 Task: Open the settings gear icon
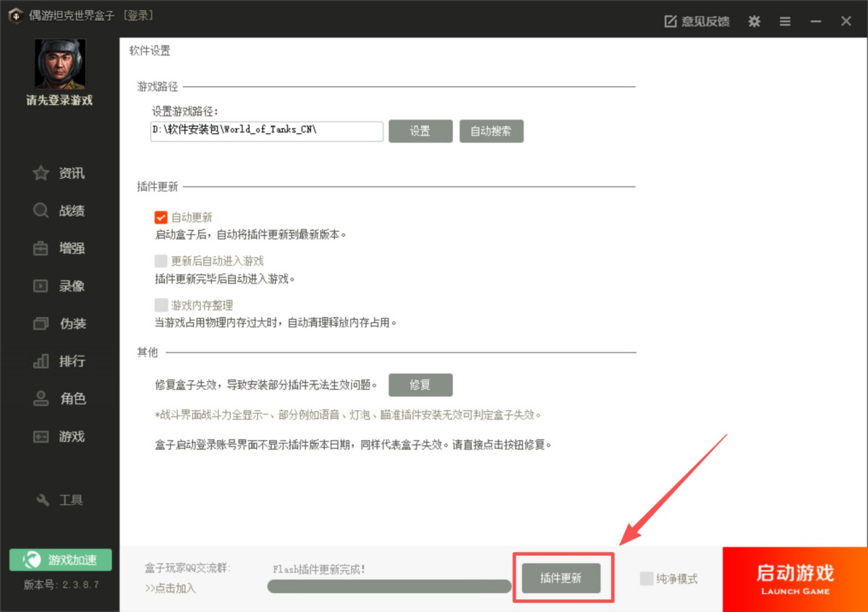pos(754,21)
